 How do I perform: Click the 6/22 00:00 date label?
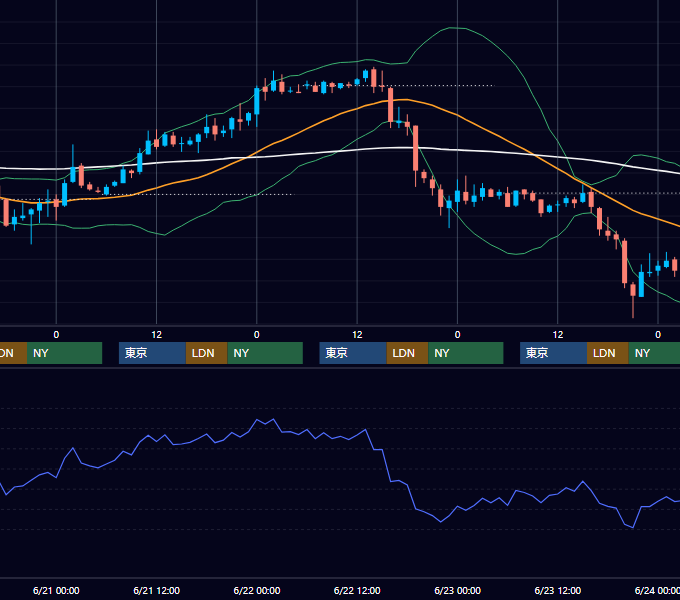[x=257, y=590]
